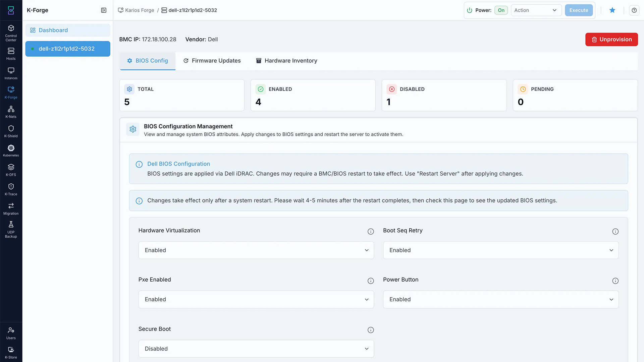Mark this host as favorite star
Screen dimensions: 644x362
(612, 10)
